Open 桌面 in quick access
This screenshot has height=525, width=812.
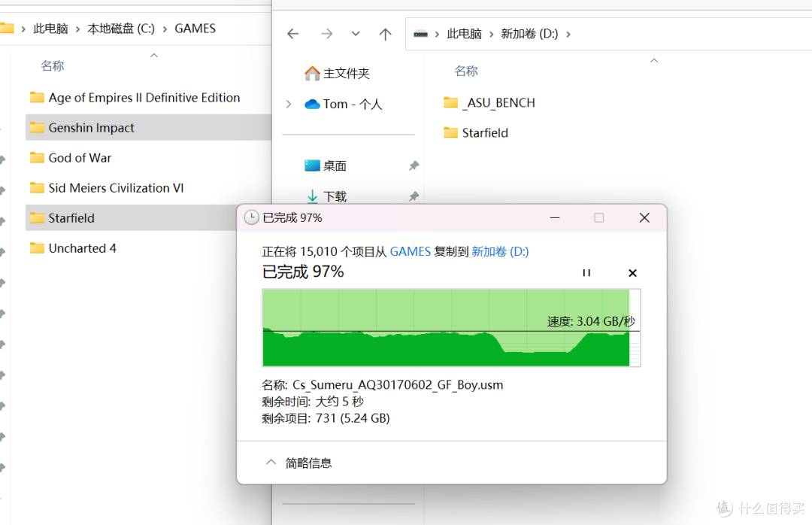(326, 165)
